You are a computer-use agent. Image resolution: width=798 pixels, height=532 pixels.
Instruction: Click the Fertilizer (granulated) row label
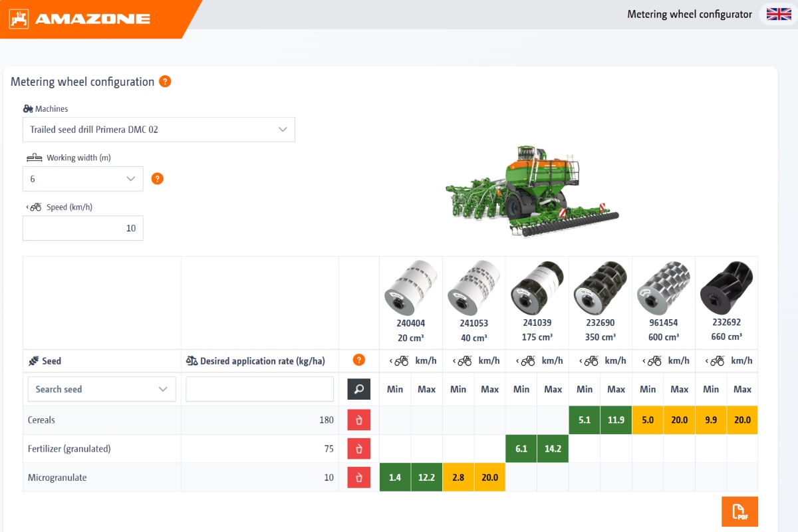[x=69, y=449]
